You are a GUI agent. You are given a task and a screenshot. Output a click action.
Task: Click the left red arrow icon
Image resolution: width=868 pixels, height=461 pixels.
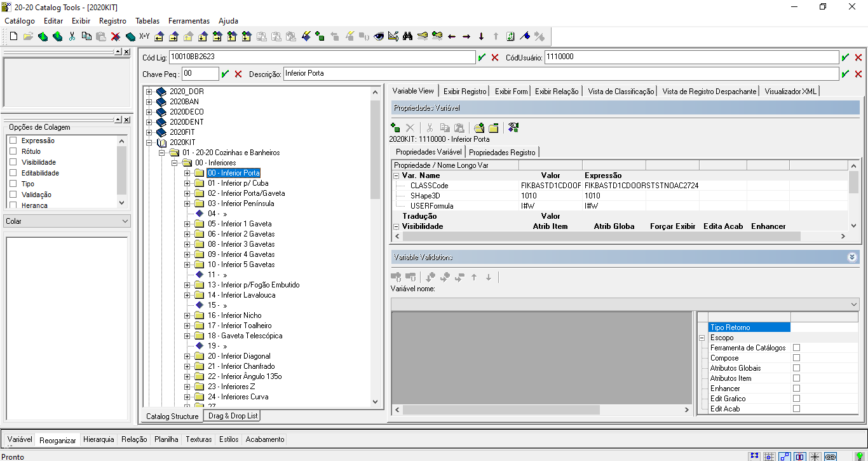tap(452, 36)
